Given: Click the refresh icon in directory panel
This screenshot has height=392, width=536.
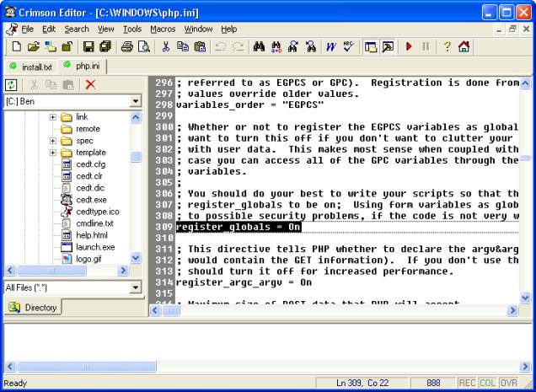Looking at the screenshot, I should (11, 84).
